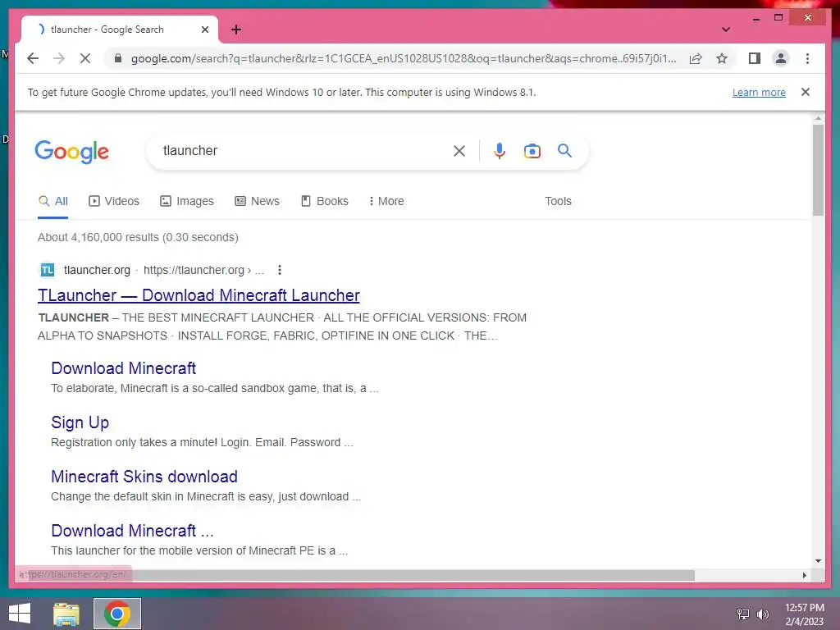The image size is (840, 630).
Task: Click the scroll-down arrow
Action: click(x=818, y=561)
